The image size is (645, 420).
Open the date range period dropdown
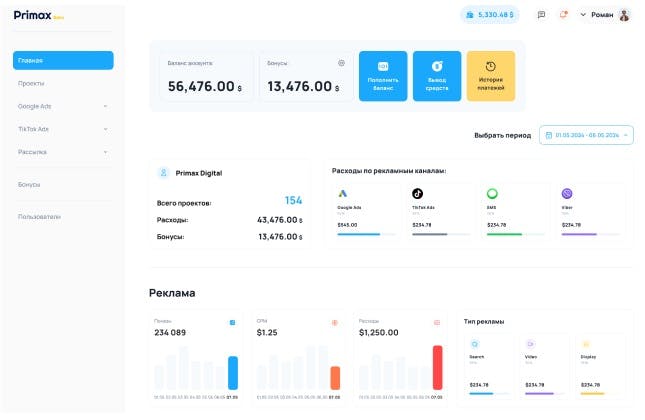[586, 135]
